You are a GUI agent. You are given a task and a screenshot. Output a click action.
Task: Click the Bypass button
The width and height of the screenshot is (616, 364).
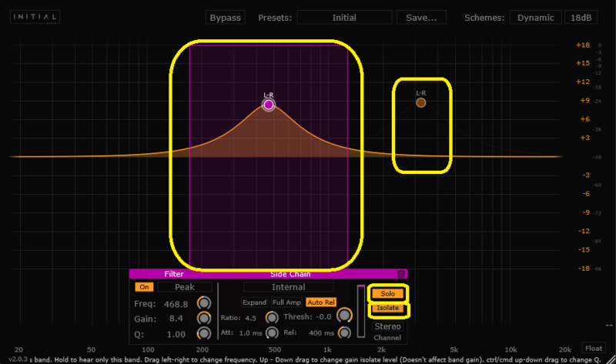[x=226, y=17]
